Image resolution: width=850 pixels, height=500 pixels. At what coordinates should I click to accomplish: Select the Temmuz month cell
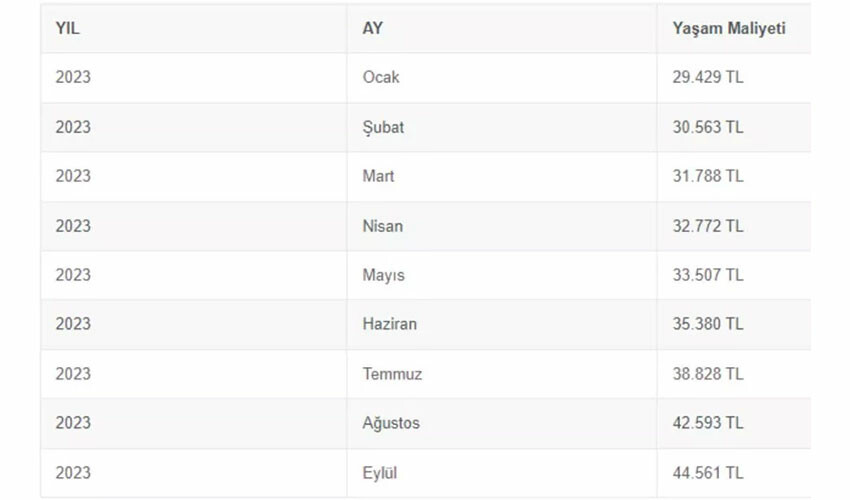click(392, 374)
